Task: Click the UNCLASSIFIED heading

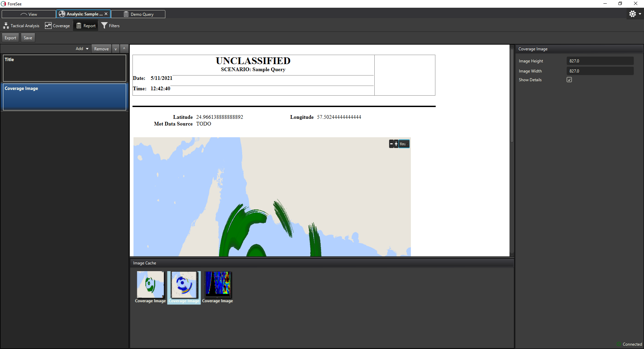Action: click(253, 61)
